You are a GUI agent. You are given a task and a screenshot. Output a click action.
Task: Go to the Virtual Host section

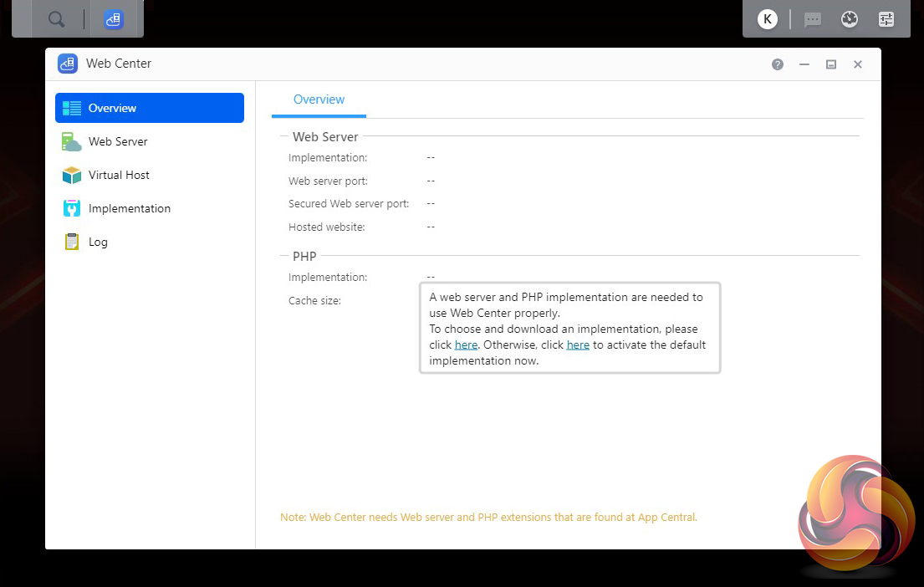(x=150, y=175)
